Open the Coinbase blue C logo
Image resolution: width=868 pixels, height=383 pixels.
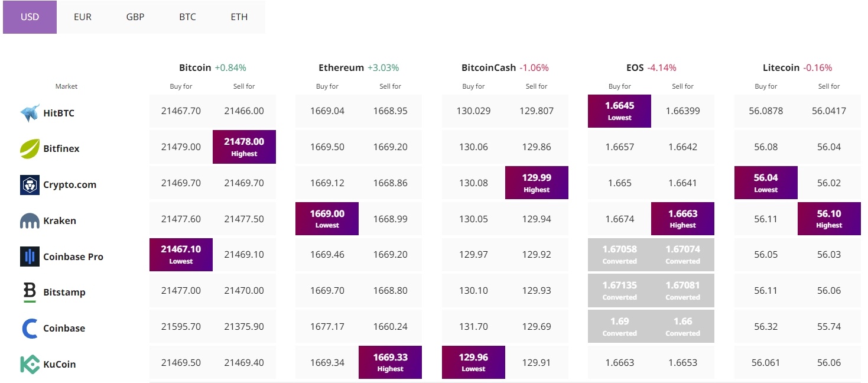tap(30, 329)
